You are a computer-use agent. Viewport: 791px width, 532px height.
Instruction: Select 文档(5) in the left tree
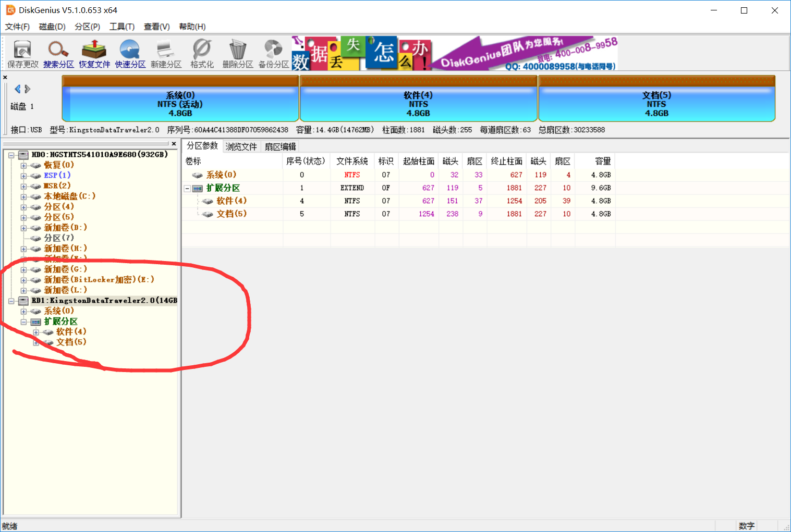click(x=71, y=342)
